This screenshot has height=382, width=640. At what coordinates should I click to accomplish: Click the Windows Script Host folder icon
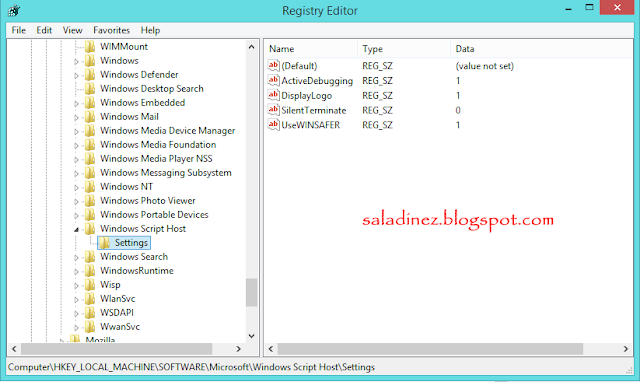[90, 229]
